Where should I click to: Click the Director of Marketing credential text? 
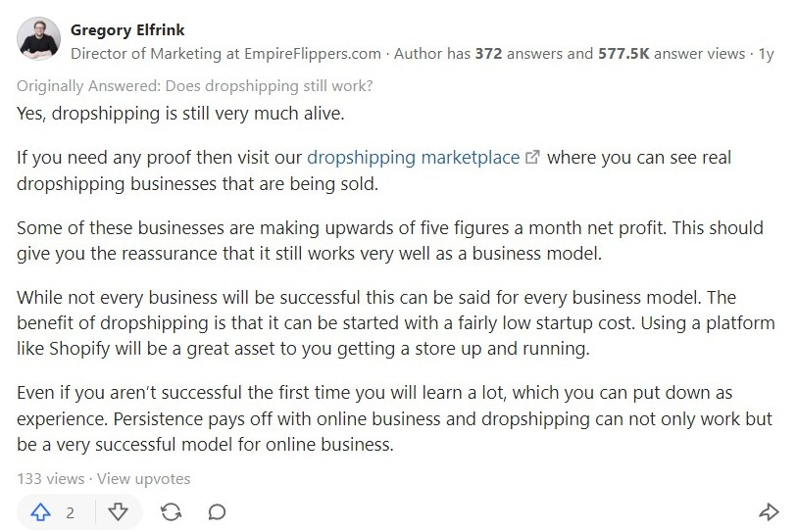click(146, 54)
